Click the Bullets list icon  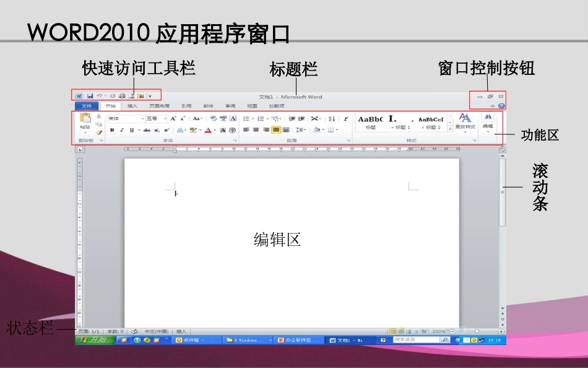tap(246, 119)
